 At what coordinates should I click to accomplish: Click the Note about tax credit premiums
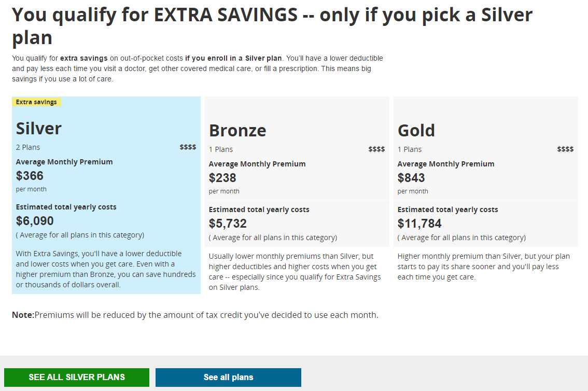click(x=195, y=315)
